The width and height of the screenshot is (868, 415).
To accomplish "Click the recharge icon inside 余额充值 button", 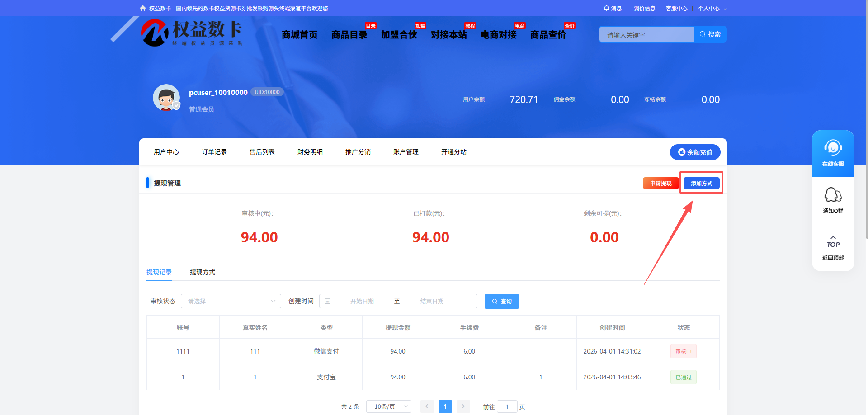I will pos(682,152).
